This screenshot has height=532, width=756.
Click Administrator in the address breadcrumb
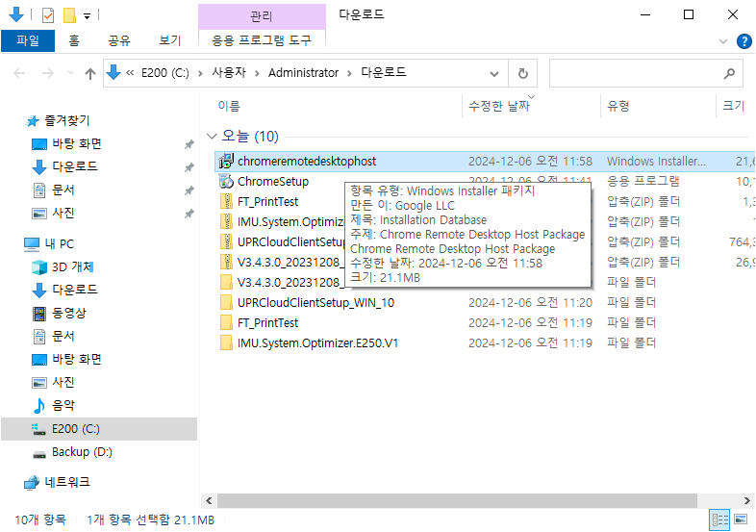(303, 73)
